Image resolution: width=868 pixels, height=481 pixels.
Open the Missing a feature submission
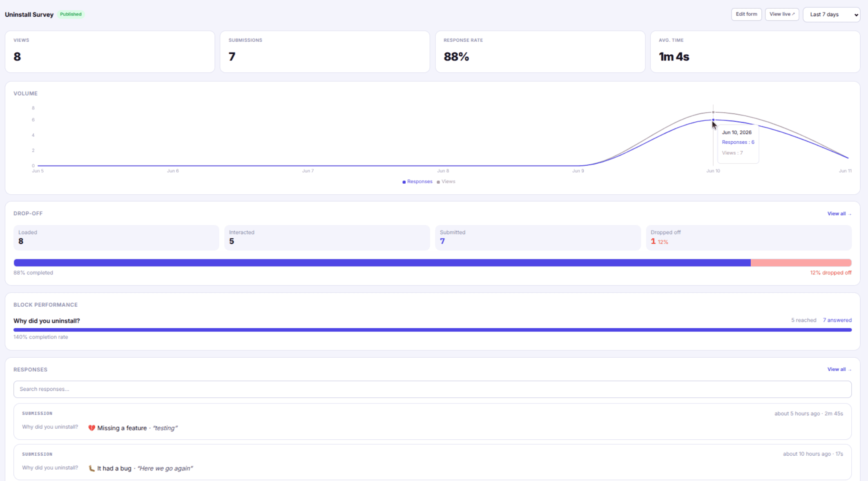click(x=433, y=422)
